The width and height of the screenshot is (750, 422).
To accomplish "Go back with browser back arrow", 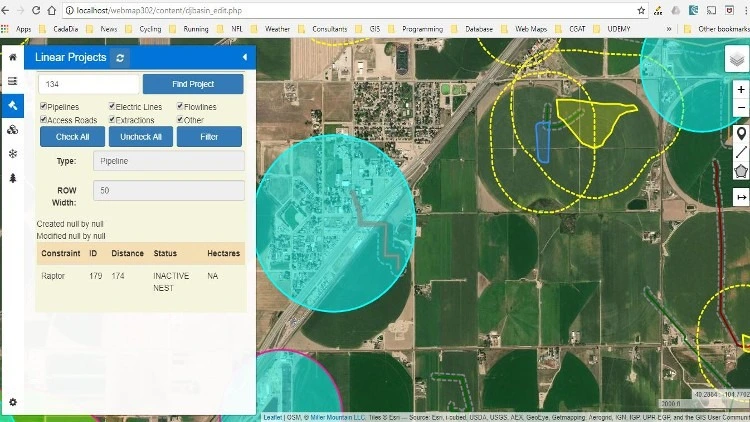I will click(5, 10).
